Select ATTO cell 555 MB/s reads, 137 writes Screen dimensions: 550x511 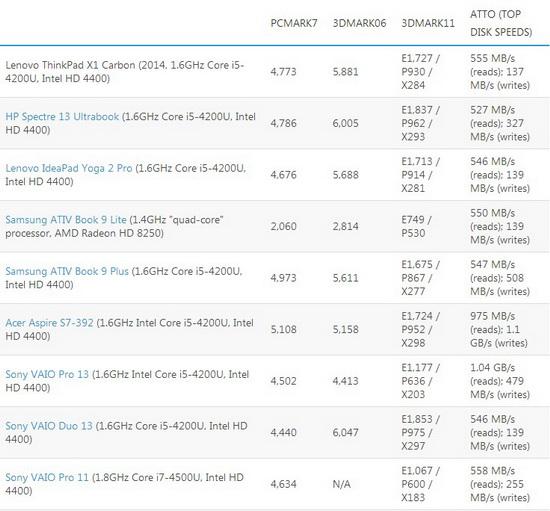tap(500, 72)
